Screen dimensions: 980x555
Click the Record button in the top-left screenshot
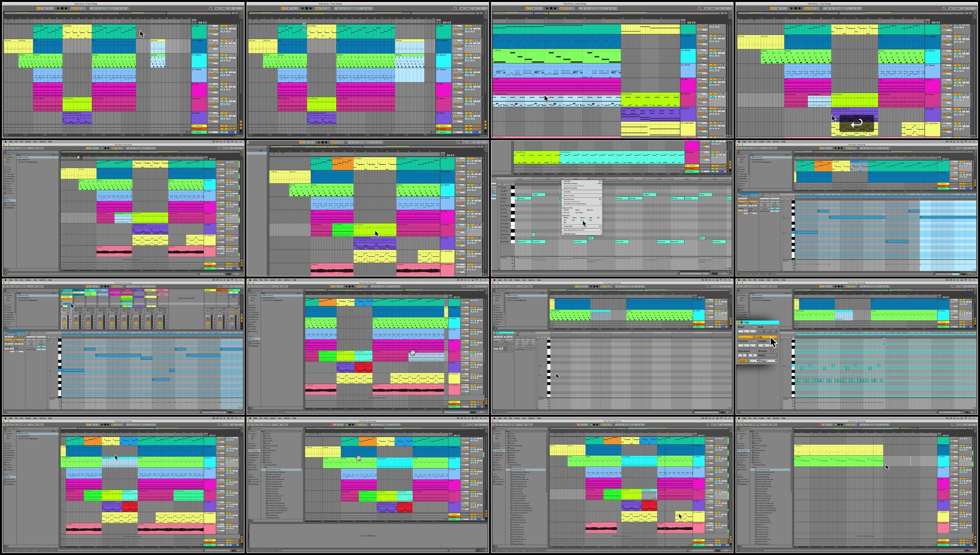coord(66,8)
